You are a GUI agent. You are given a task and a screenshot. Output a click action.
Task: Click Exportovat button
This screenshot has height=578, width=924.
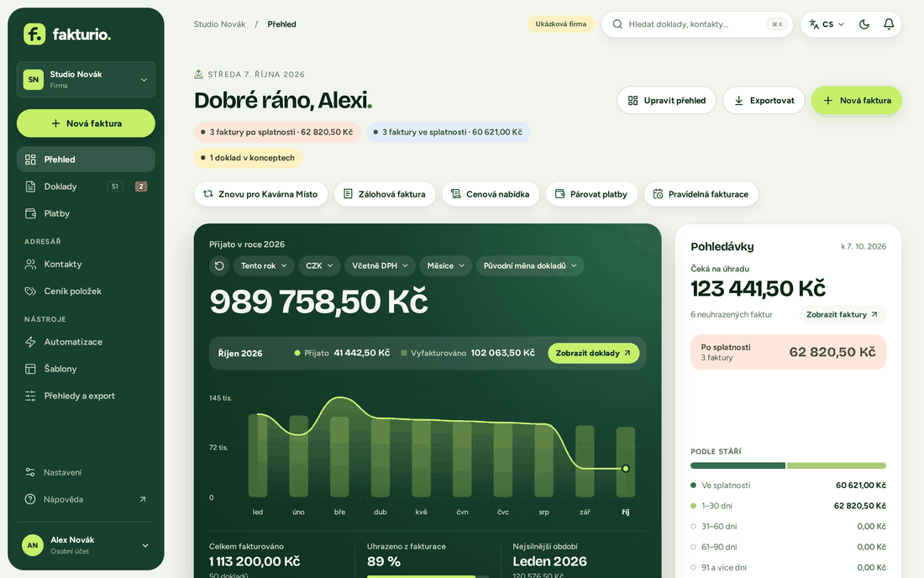click(x=764, y=101)
